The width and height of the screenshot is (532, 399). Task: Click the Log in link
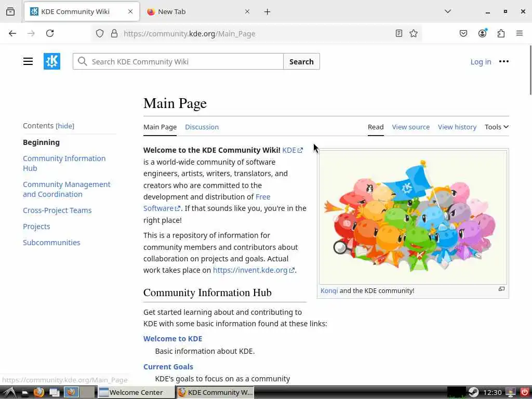click(481, 62)
